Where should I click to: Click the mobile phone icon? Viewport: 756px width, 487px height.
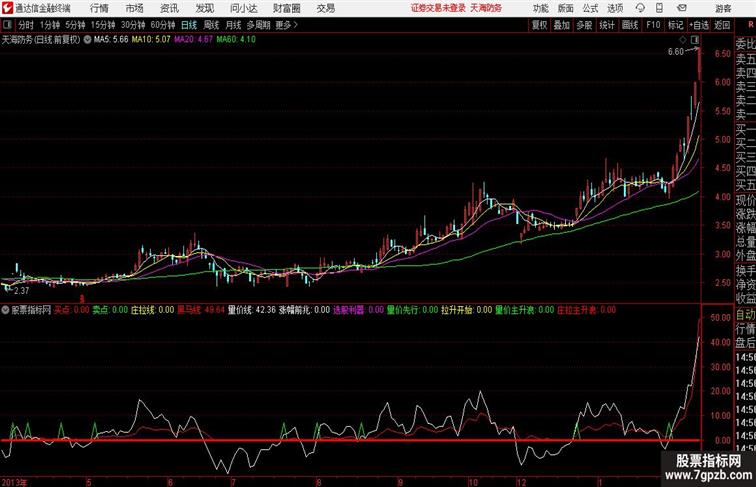tap(659, 8)
